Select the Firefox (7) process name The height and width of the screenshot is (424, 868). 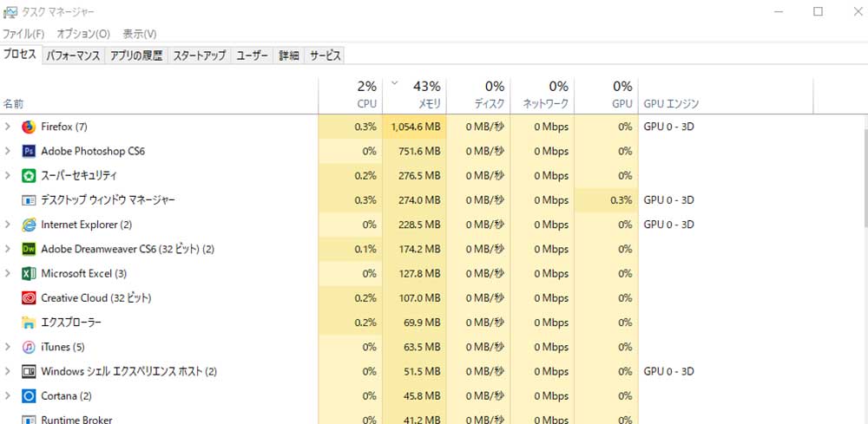[x=64, y=127]
